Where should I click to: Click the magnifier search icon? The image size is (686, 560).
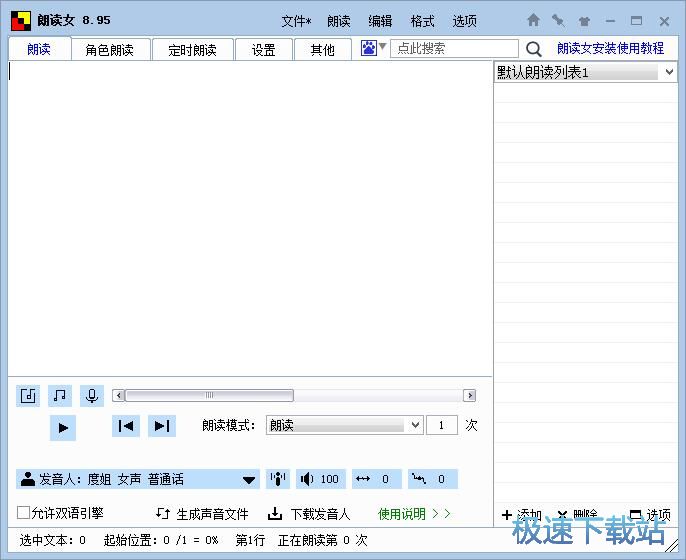(x=534, y=49)
